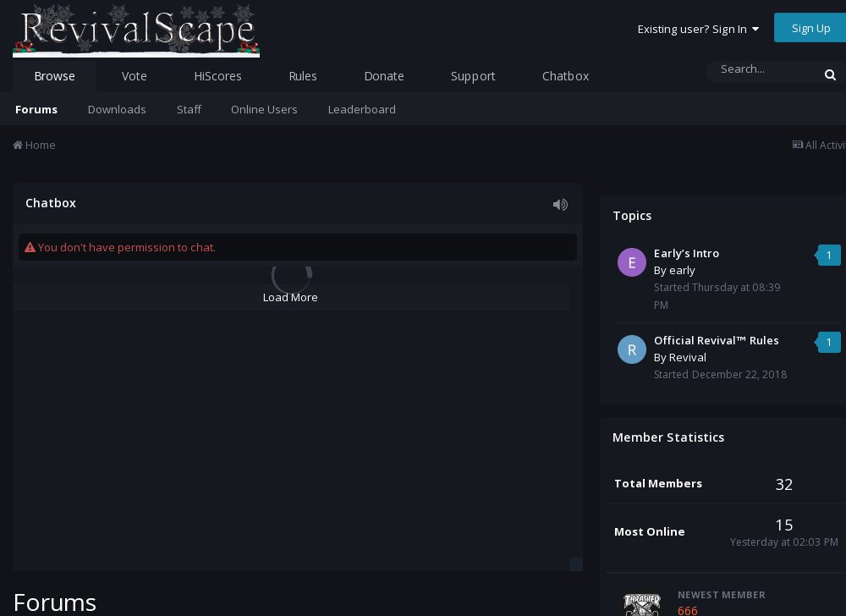Click Load More in the chatbox

(x=290, y=297)
